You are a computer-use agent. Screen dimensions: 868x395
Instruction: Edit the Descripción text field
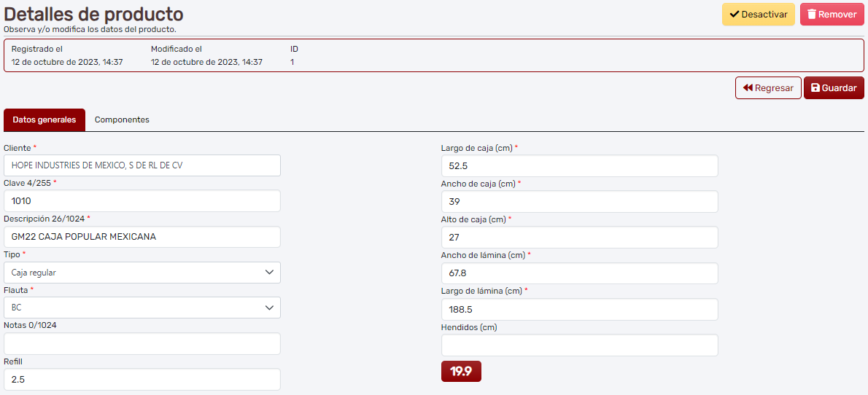coord(142,237)
